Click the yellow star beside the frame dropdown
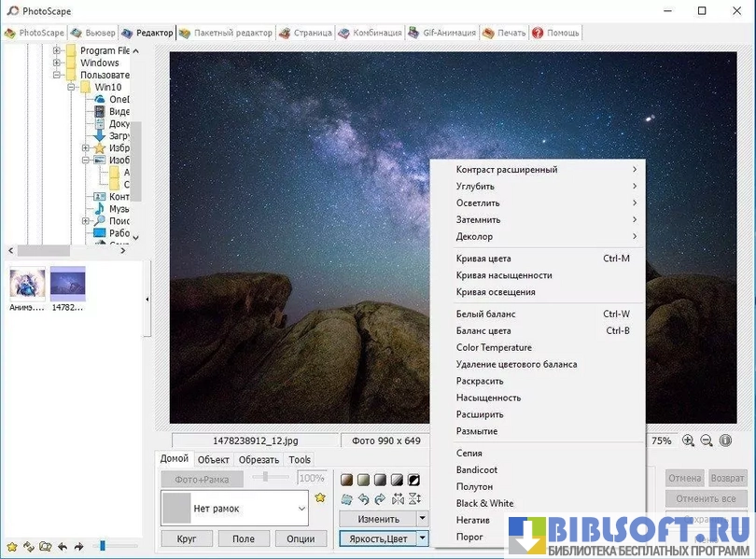Image resolution: width=756 pixels, height=559 pixels. 320,498
